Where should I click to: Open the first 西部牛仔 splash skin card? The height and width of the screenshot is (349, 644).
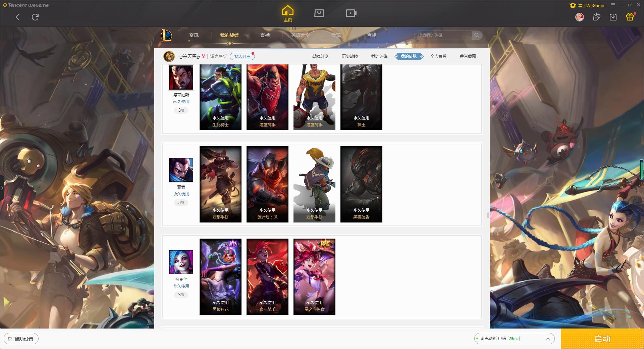(x=220, y=184)
